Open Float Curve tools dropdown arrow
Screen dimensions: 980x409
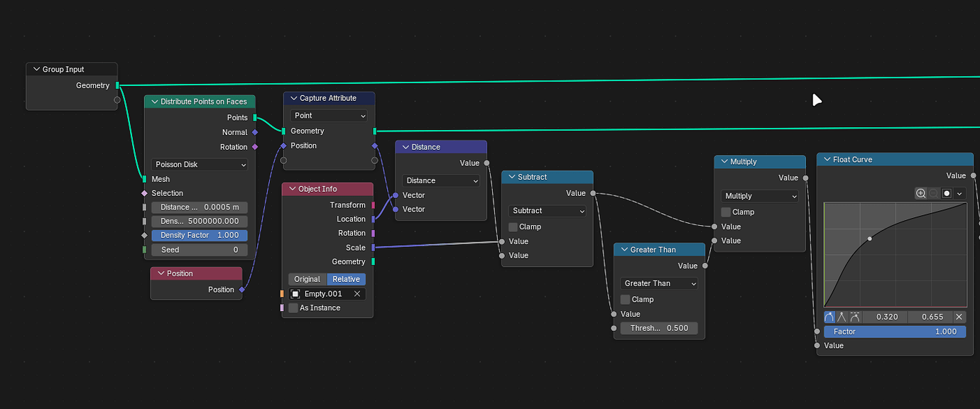click(x=960, y=193)
